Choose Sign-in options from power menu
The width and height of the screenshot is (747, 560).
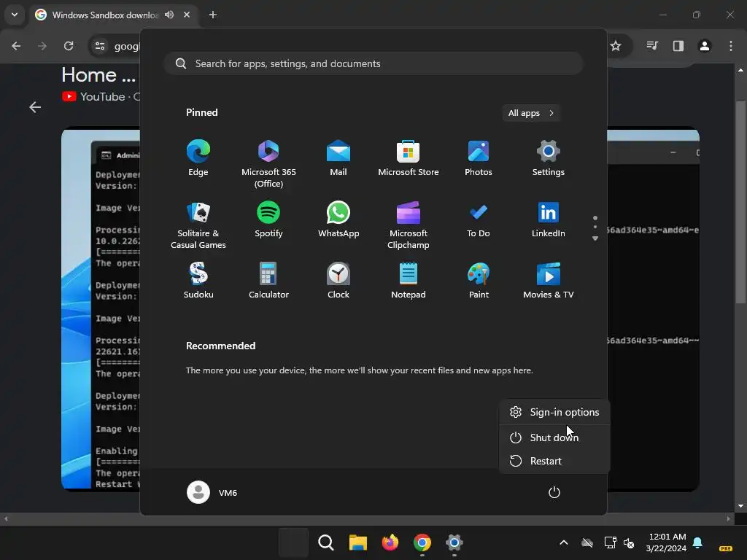click(x=554, y=412)
